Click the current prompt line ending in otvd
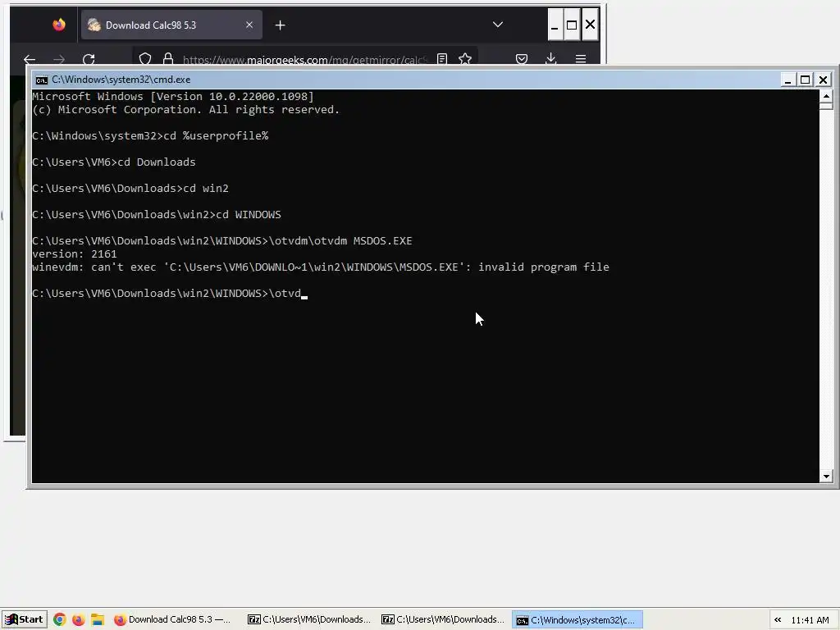The height and width of the screenshot is (630, 840). tap(170, 293)
